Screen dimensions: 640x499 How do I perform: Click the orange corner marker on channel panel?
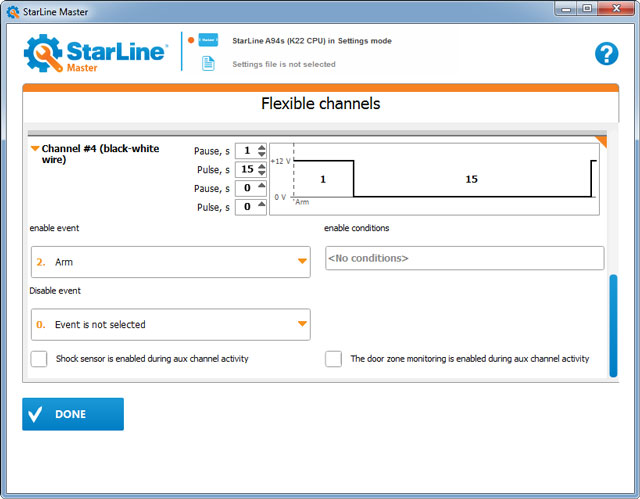pos(602,142)
